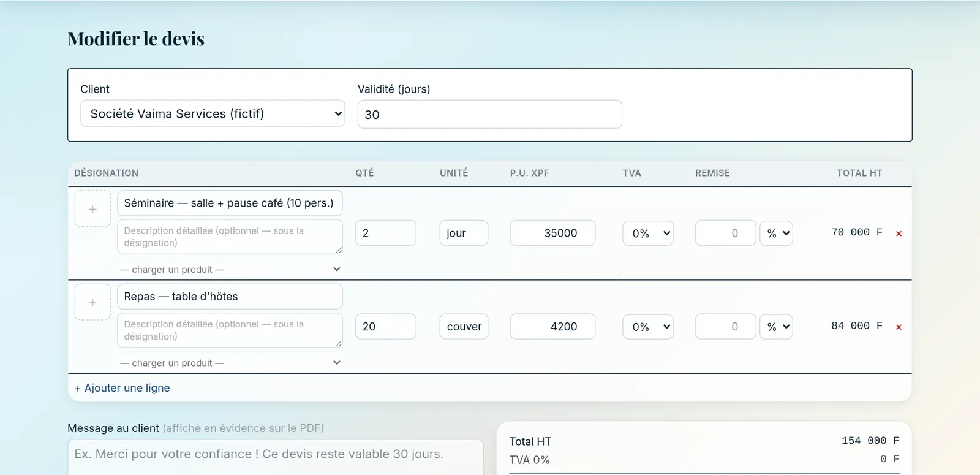Open the Client dropdown

tap(213, 113)
